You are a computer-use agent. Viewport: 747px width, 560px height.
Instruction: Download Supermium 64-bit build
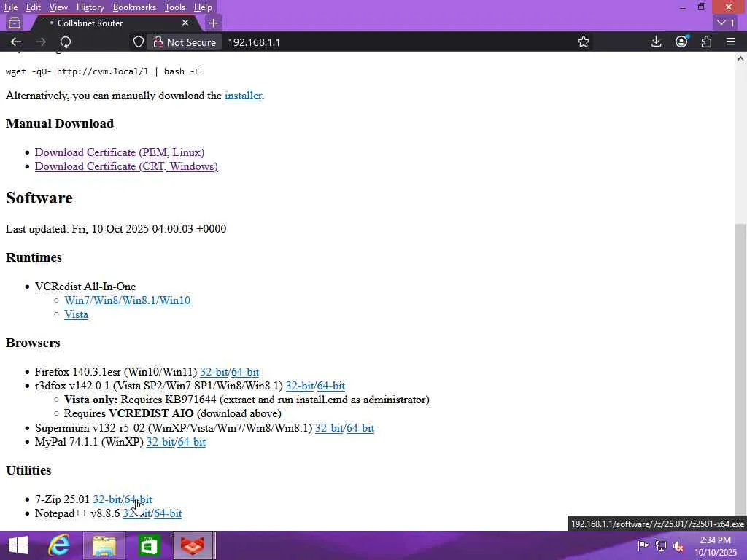pyautogui.click(x=360, y=427)
